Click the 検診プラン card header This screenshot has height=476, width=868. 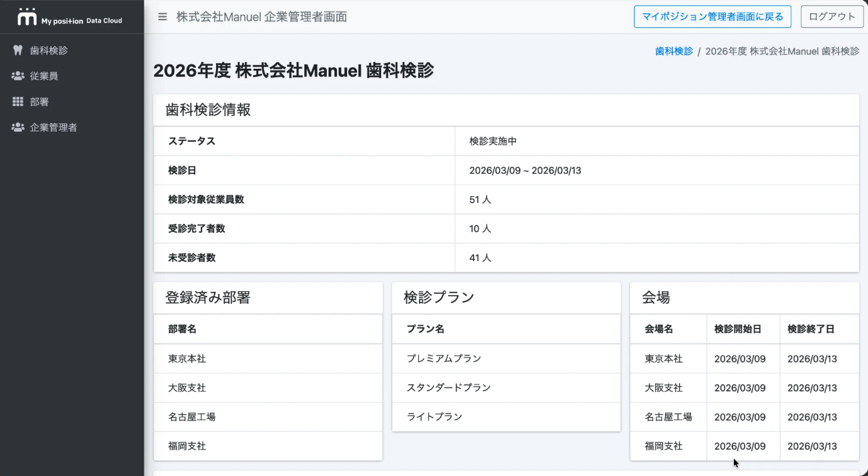pyautogui.click(x=506, y=298)
